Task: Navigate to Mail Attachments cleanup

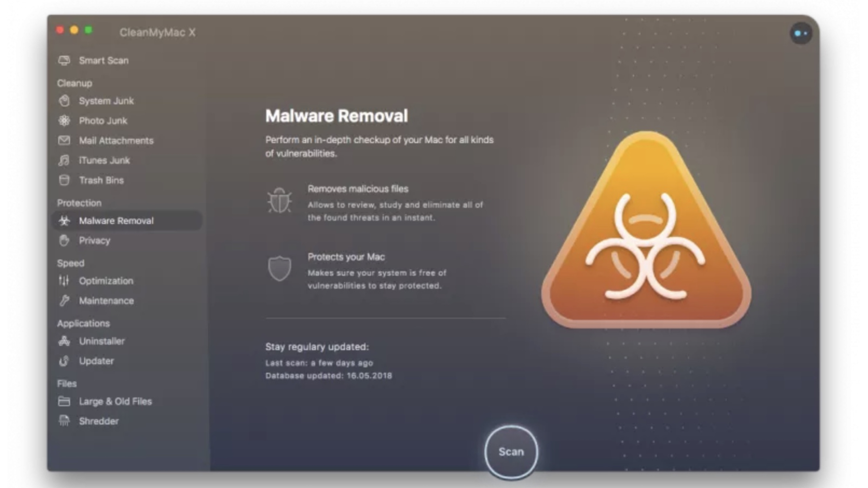Action: click(x=116, y=140)
